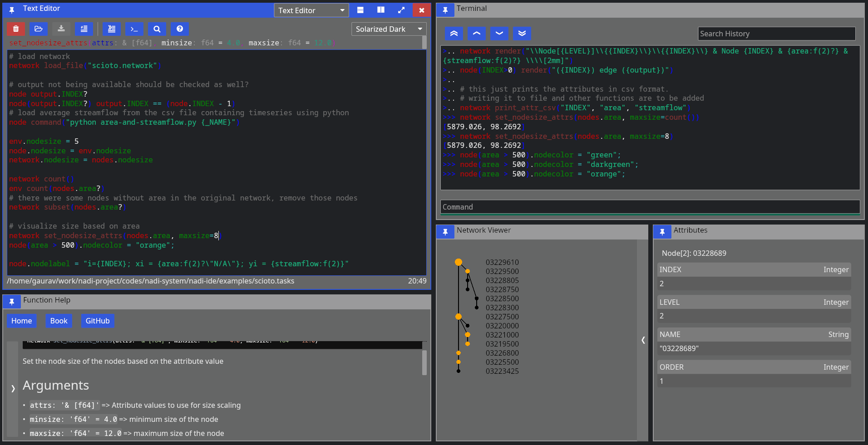
Task: Open the terminal icon in the editor toolbar
Action: point(134,29)
